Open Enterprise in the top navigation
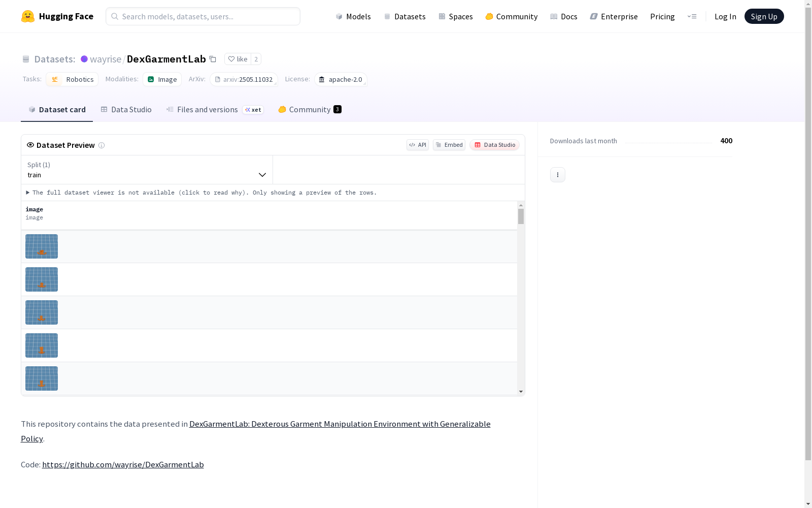Image resolution: width=812 pixels, height=508 pixels. click(x=614, y=16)
